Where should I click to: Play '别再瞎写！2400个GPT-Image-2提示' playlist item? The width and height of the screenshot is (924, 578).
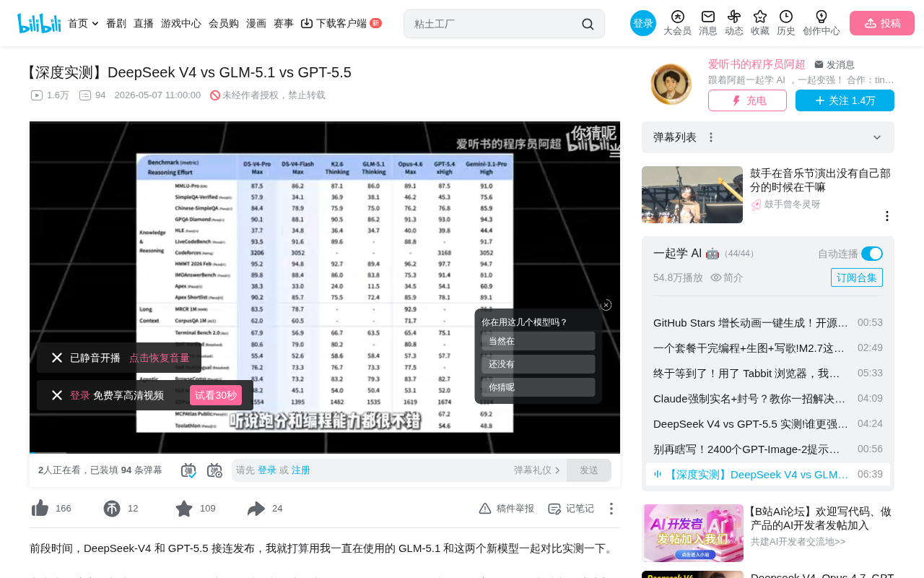click(x=768, y=449)
